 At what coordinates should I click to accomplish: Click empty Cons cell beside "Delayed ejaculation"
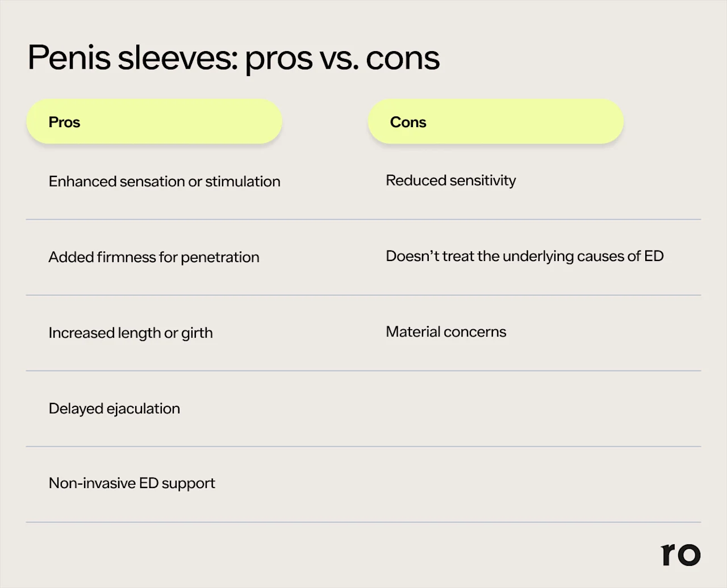click(x=511, y=409)
